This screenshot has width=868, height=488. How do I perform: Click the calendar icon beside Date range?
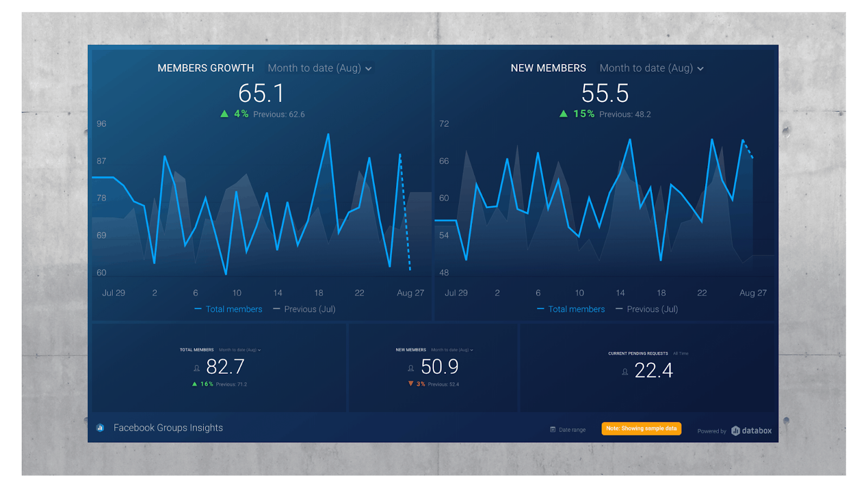pos(553,429)
